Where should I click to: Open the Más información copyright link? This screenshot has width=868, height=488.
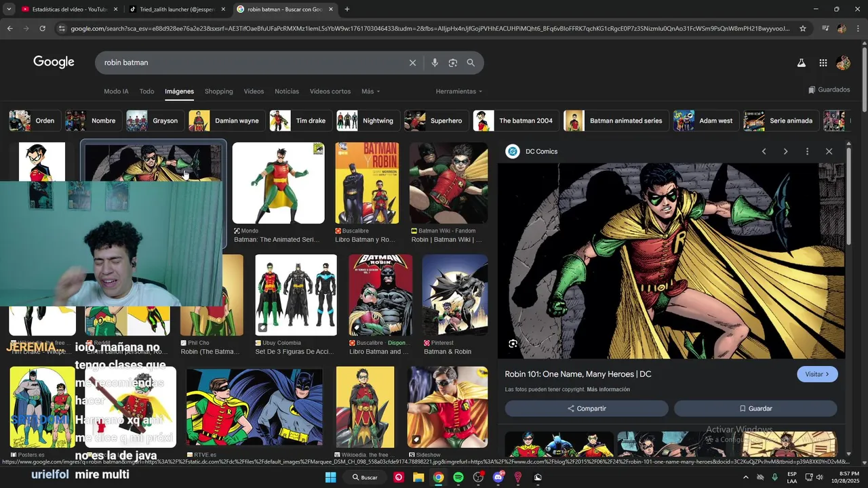pyautogui.click(x=608, y=390)
